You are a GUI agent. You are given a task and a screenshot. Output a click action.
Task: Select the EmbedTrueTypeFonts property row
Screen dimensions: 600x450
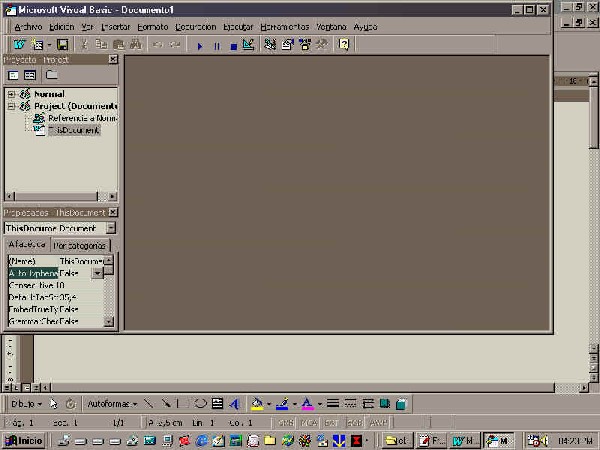pyautogui.click(x=55, y=309)
